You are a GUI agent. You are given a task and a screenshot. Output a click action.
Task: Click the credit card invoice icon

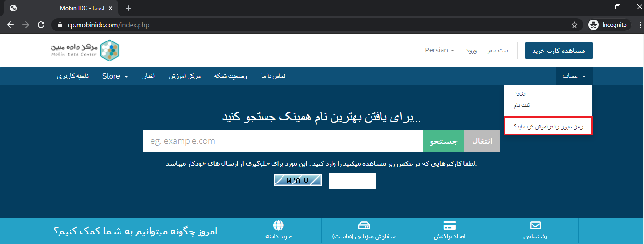pos(450,225)
